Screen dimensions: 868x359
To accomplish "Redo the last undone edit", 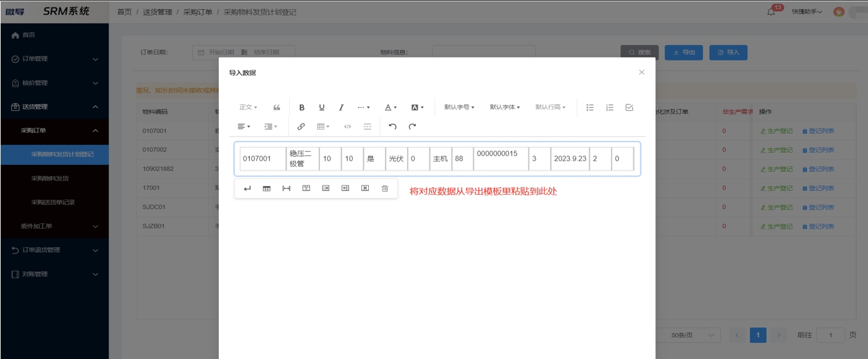I will 412,127.
